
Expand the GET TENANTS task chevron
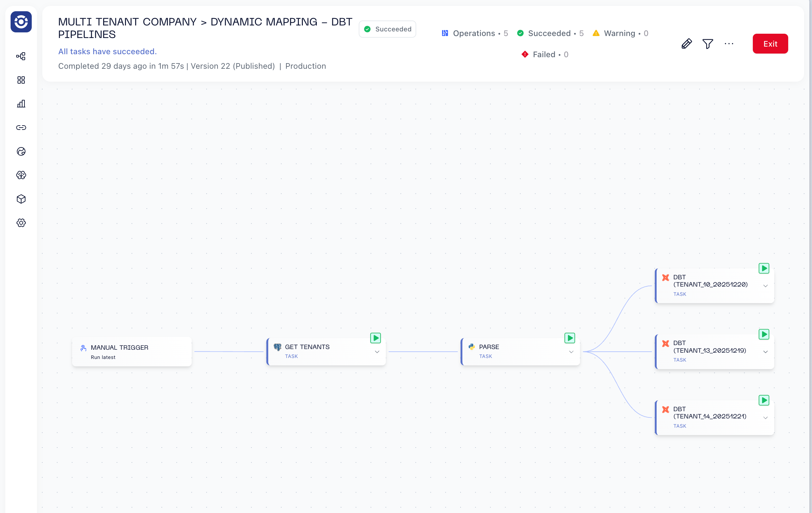[x=377, y=352]
